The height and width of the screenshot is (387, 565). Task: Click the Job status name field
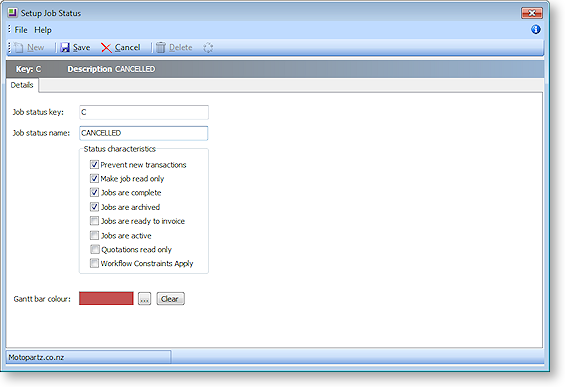coord(144,133)
